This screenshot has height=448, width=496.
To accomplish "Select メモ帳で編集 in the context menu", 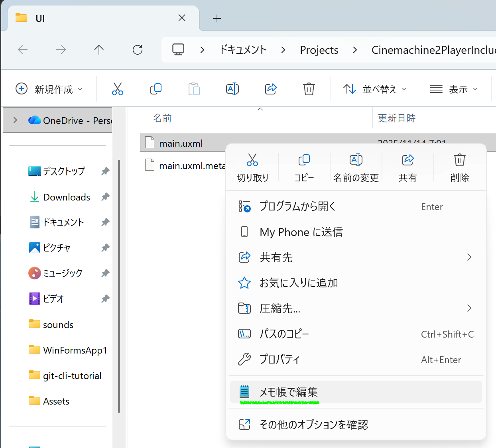I will pos(289,392).
